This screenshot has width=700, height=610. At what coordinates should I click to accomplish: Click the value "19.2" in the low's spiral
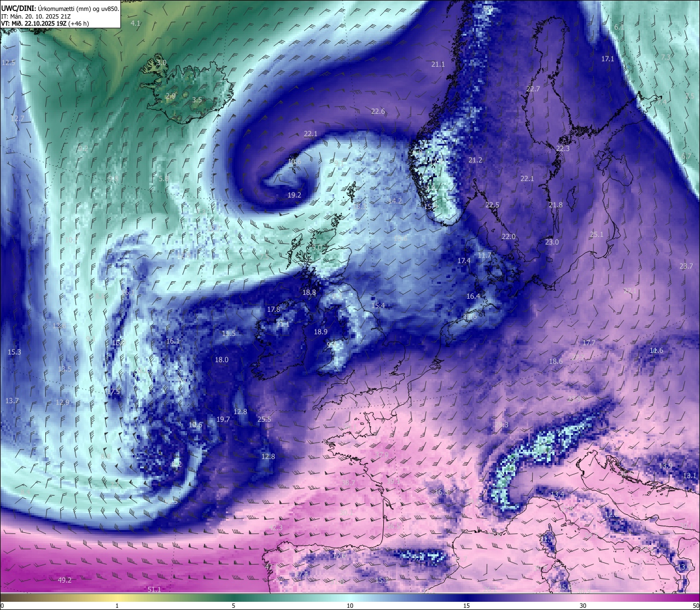pyautogui.click(x=294, y=195)
